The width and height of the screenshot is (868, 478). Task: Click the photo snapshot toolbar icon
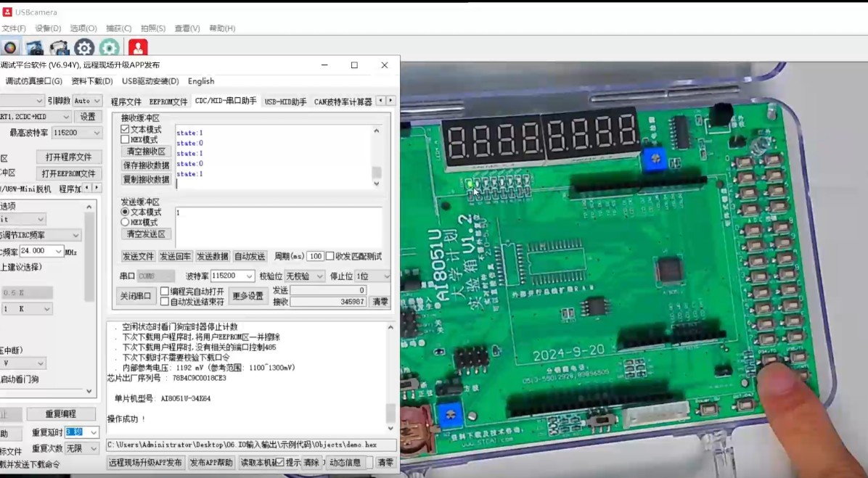pos(34,47)
